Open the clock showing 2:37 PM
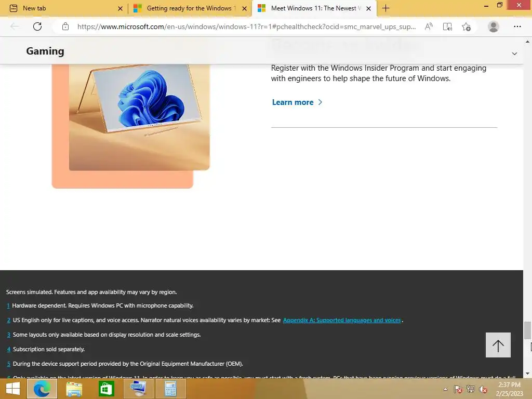Screen dimensions: 532x399 509,389
